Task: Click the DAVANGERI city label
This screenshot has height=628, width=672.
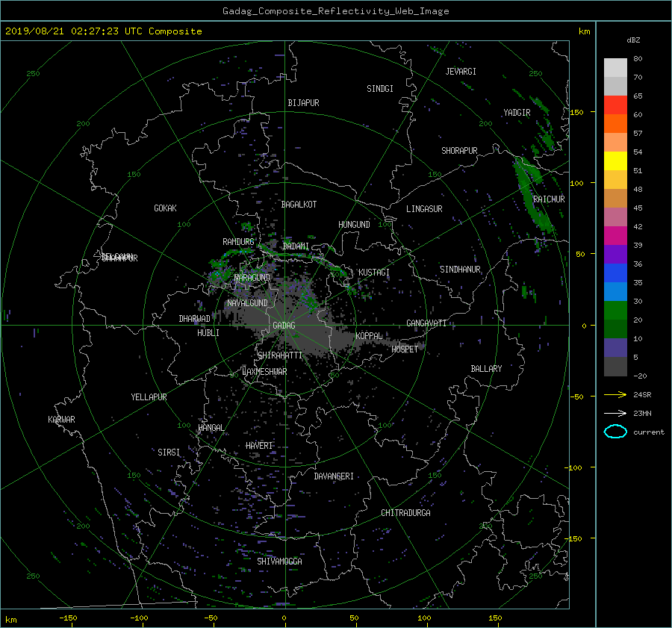Action: tap(334, 476)
